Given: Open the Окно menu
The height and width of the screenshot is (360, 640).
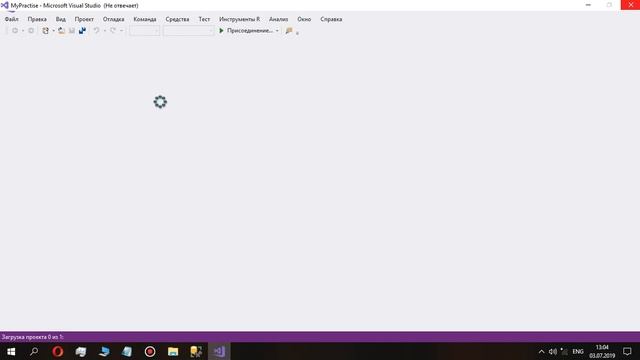Looking at the screenshot, I should click(304, 19).
